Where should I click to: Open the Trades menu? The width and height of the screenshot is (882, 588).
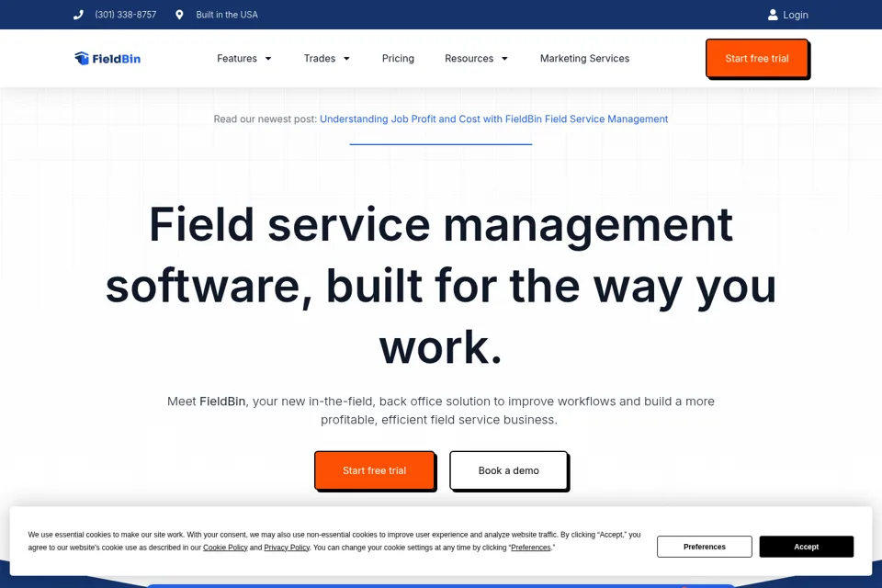320,59
